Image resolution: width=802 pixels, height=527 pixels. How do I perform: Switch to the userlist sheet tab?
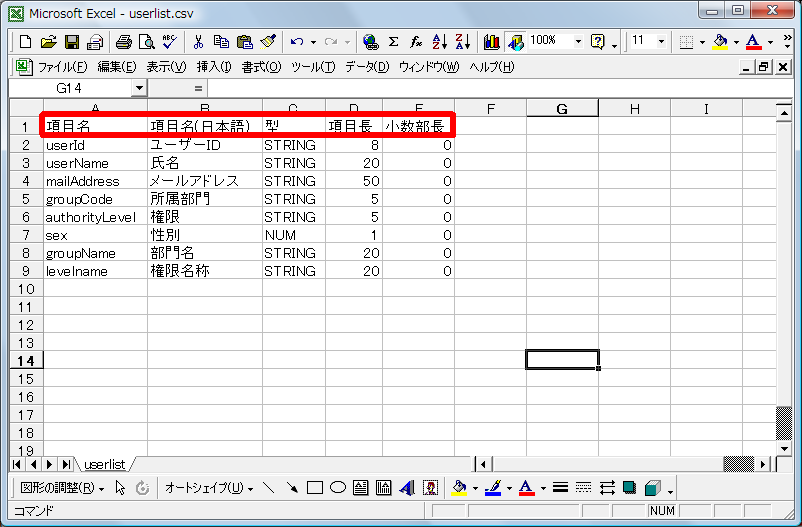coord(104,464)
